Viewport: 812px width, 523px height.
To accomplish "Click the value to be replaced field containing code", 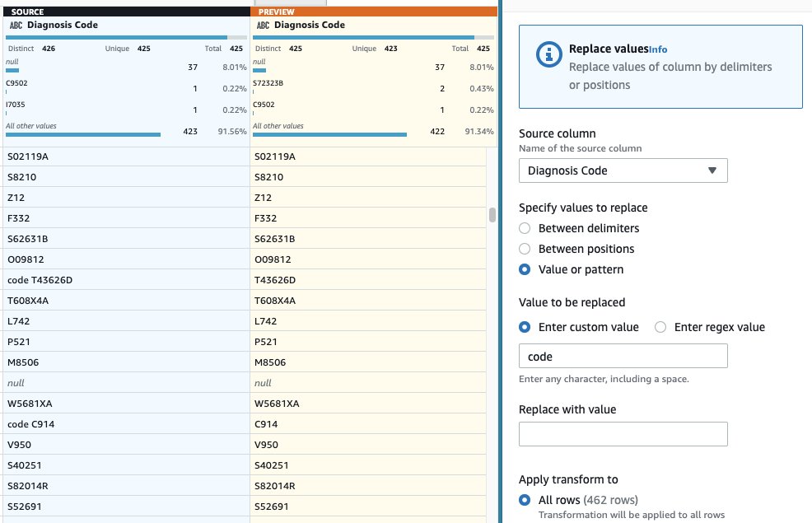I will pos(623,357).
